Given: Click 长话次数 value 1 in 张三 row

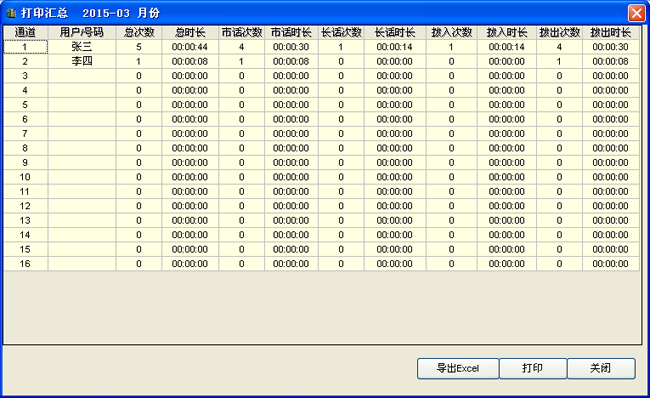Looking at the screenshot, I should (x=341, y=47).
